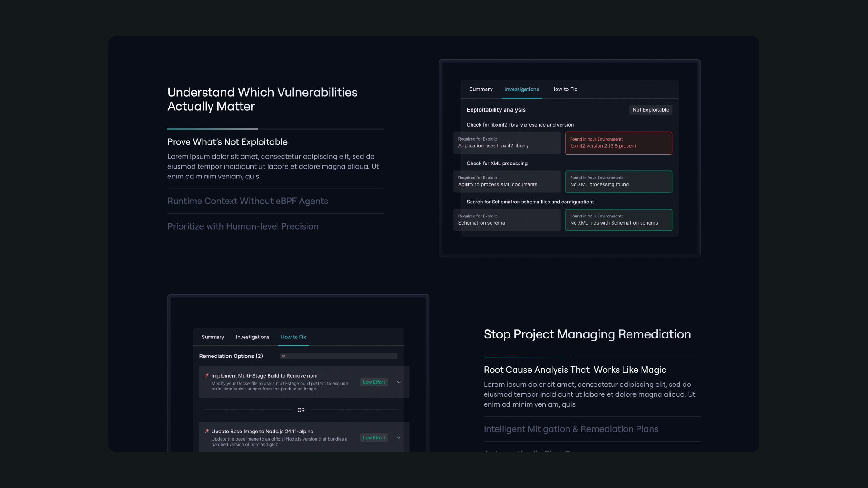Image resolution: width=868 pixels, height=488 pixels.
Task: Select Investigations tab in Remediation Options panel
Action: (253, 337)
